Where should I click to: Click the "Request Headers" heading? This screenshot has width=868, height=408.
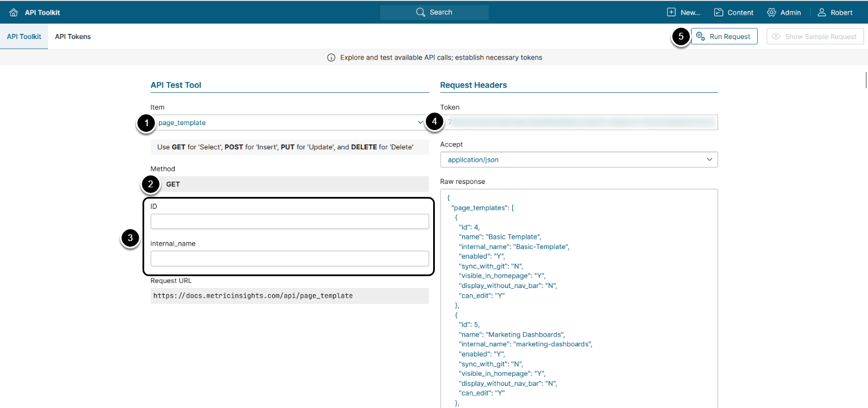473,85
